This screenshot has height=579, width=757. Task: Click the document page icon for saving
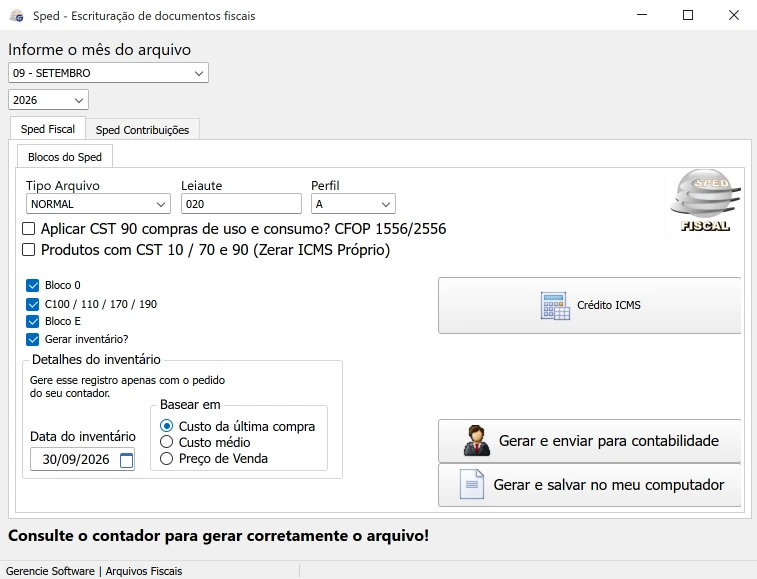[x=472, y=484]
